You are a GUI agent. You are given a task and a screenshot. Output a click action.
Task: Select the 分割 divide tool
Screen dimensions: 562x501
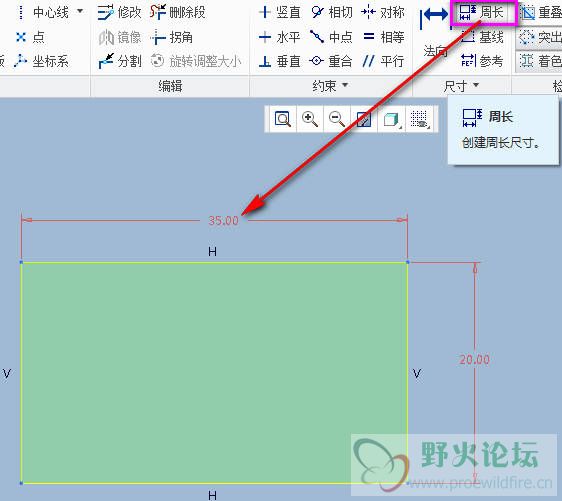(120, 61)
